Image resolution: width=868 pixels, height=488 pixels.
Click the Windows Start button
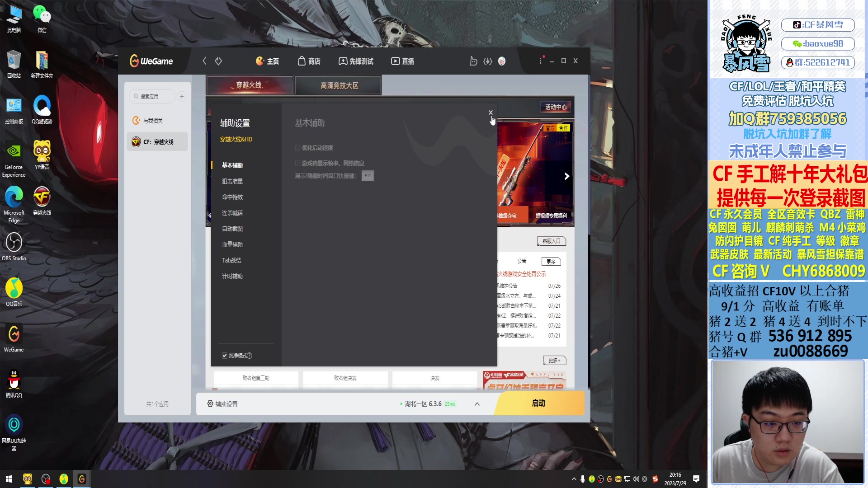(9, 479)
